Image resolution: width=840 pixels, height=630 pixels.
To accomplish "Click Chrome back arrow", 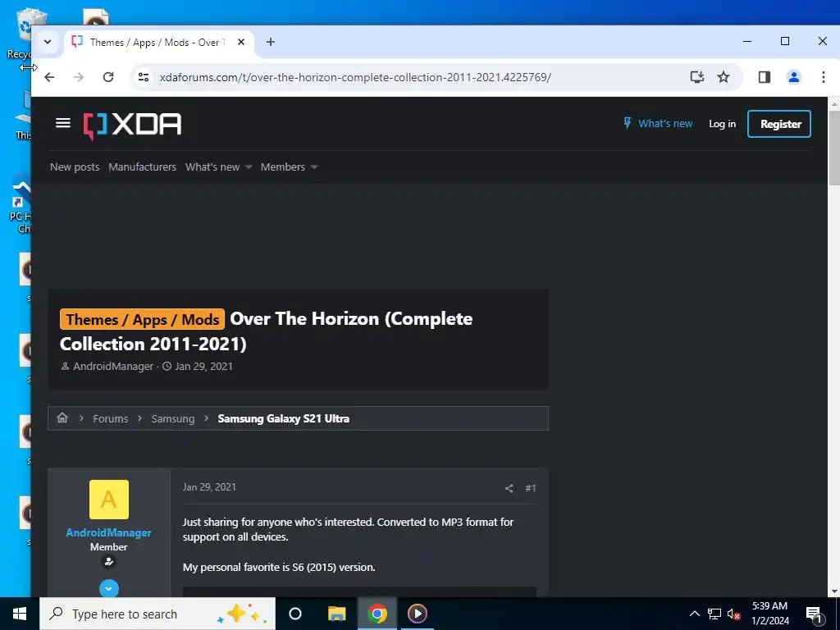I will pyautogui.click(x=49, y=77).
